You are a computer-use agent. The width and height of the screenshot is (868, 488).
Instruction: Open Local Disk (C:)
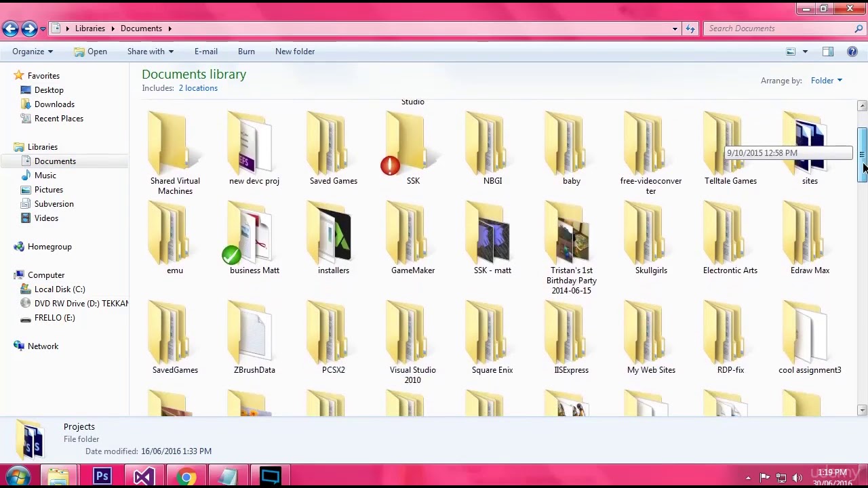pyautogui.click(x=60, y=289)
